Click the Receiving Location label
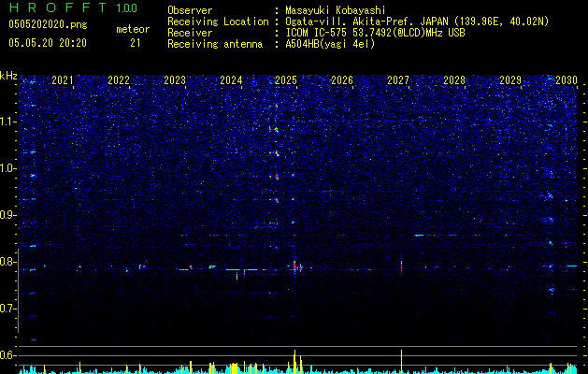This screenshot has width=588, height=374. pos(218,22)
